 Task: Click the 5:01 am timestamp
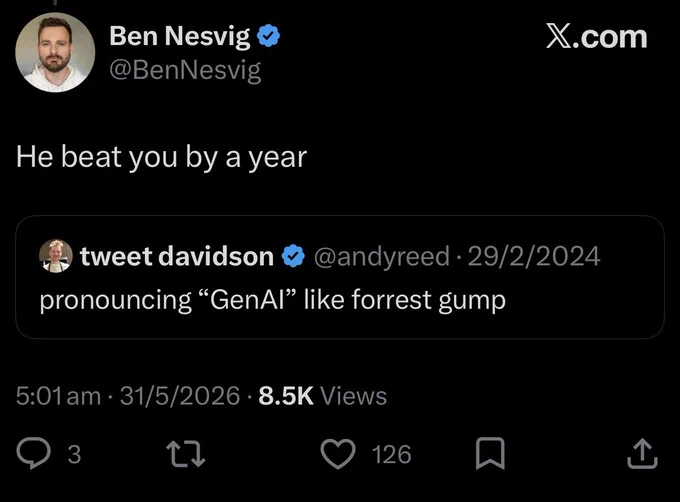coord(59,396)
